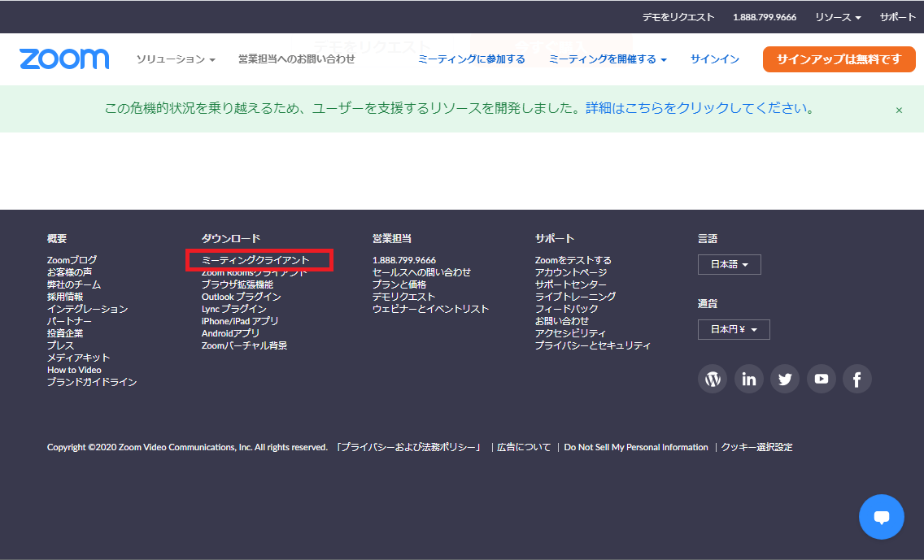This screenshot has height=560, width=924.
Task: Click the Zoom logo
Action: (x=64, y=59)
